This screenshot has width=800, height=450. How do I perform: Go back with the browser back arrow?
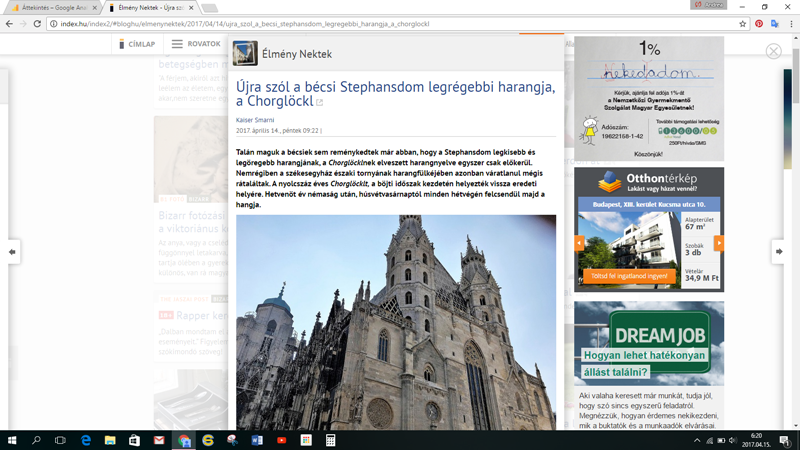coord(9,23)
